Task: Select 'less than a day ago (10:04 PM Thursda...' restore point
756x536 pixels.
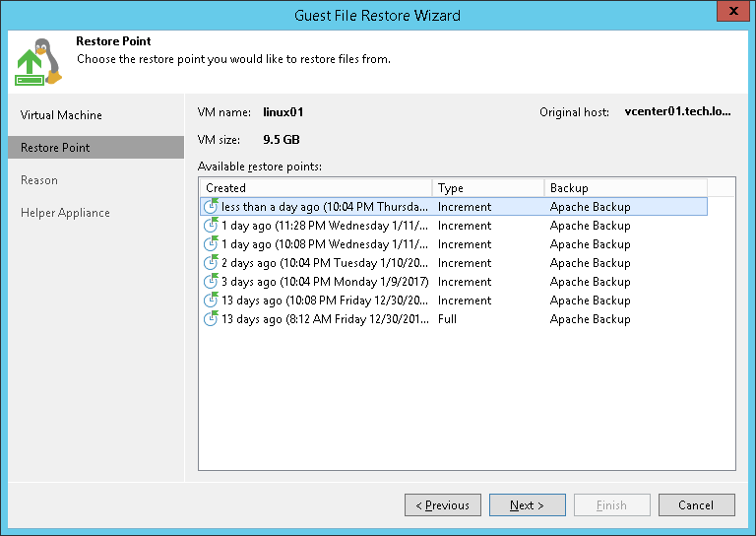Action: tap(454, 207)
